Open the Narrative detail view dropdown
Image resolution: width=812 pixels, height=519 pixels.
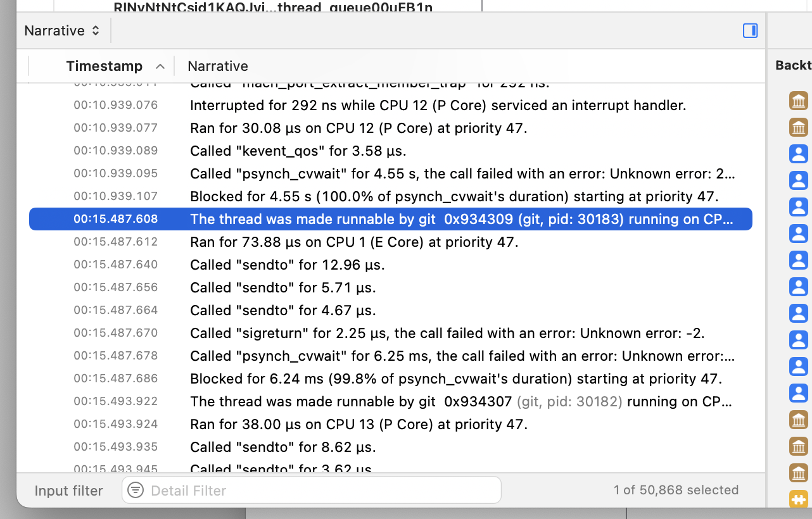tap(62, 30)
